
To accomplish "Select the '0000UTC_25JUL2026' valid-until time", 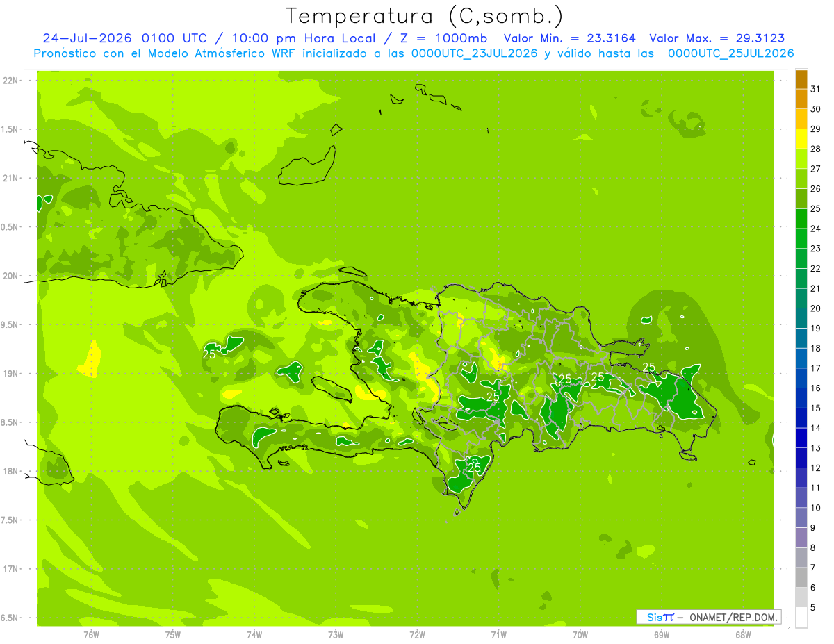I will coord(730,53).
